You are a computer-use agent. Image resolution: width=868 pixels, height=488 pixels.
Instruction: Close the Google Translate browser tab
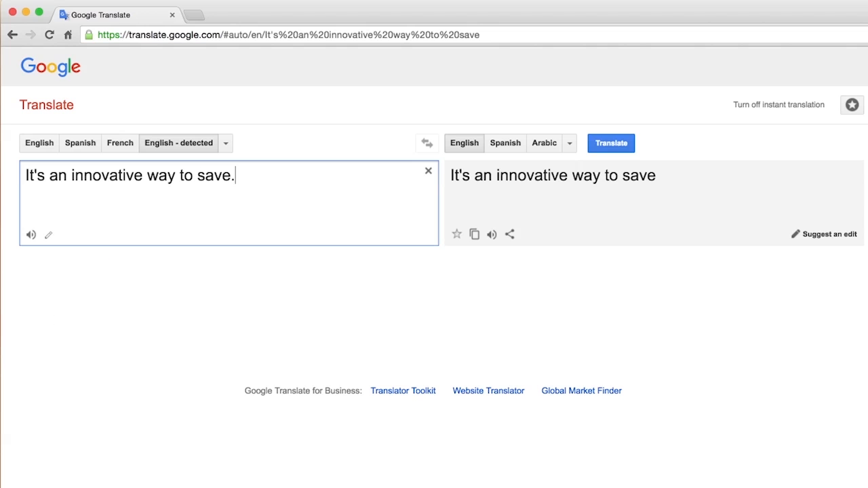click(x=172, y=14)
